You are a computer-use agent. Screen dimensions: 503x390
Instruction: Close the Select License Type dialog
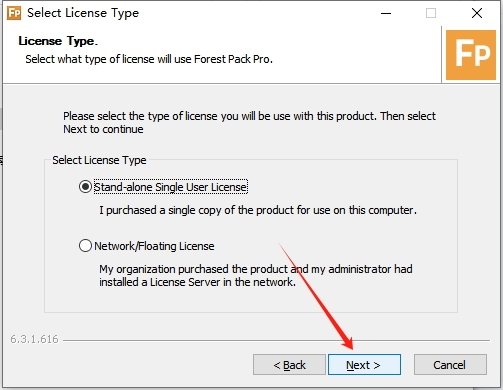click(x=477, y=13)
